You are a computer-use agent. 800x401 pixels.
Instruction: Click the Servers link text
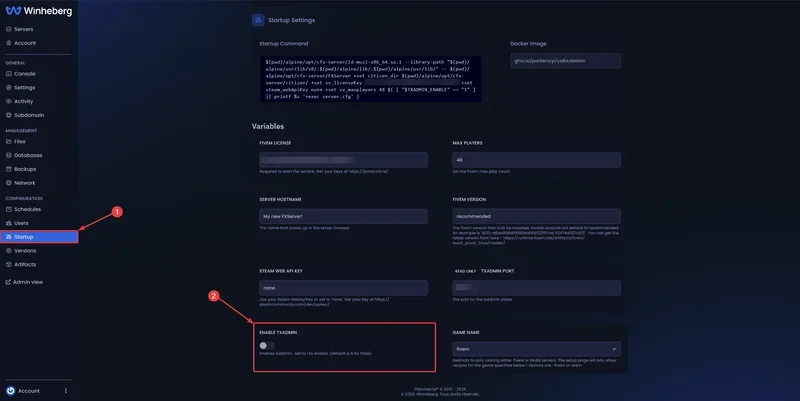tap(23, 29)
